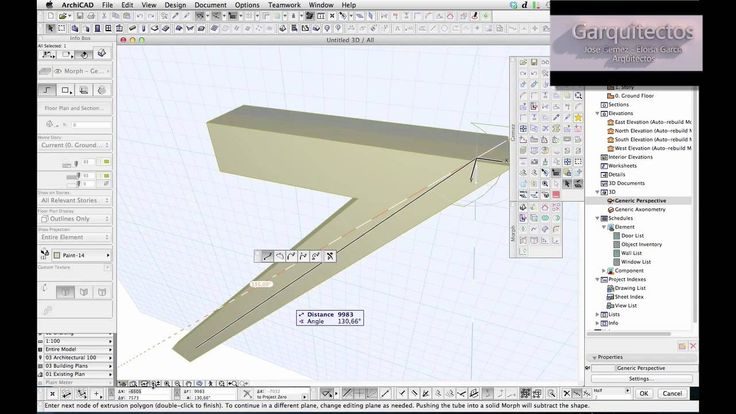Toggle the last texture alignment icon
The image size is (736, 414).
102,292
